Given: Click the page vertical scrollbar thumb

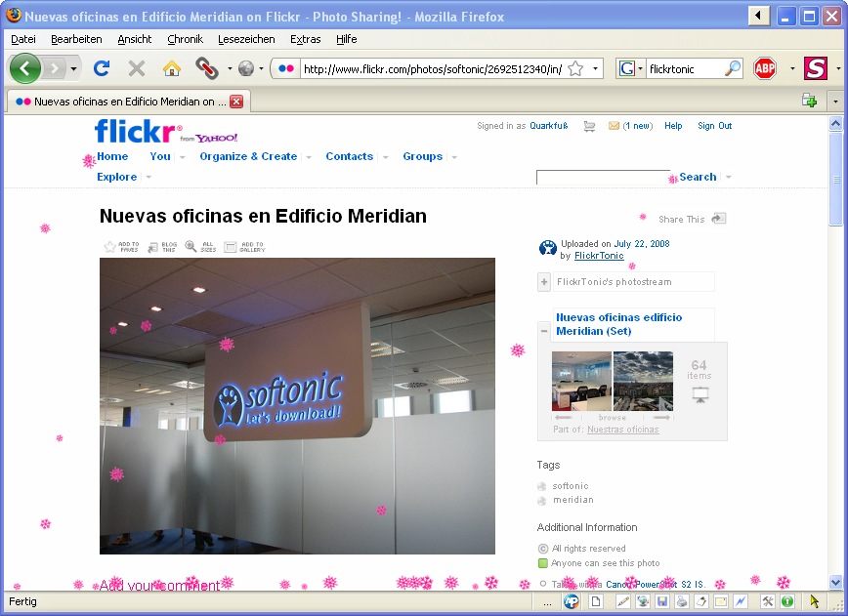Looking at the screenshot, I should (835, 179).
